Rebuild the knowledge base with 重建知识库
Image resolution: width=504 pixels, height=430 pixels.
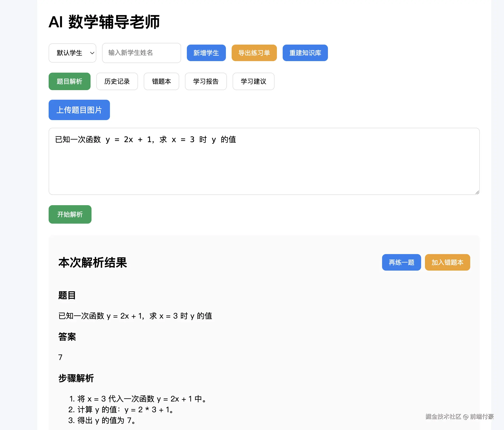(x=305, y=53)
